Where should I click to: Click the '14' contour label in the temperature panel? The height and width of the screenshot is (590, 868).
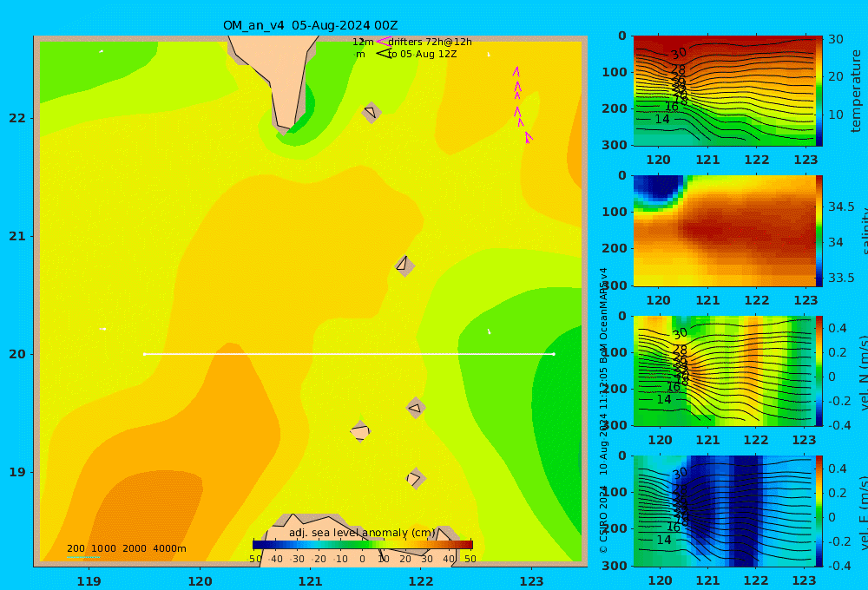point(662,119)
